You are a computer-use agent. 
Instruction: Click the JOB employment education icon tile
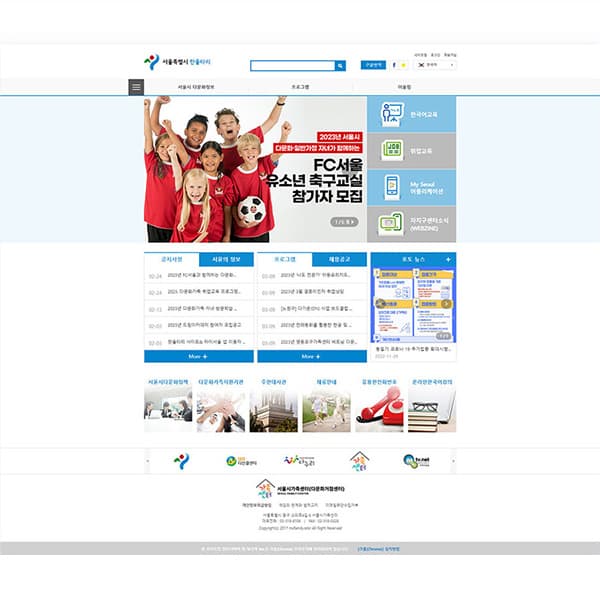coord(411,151)
